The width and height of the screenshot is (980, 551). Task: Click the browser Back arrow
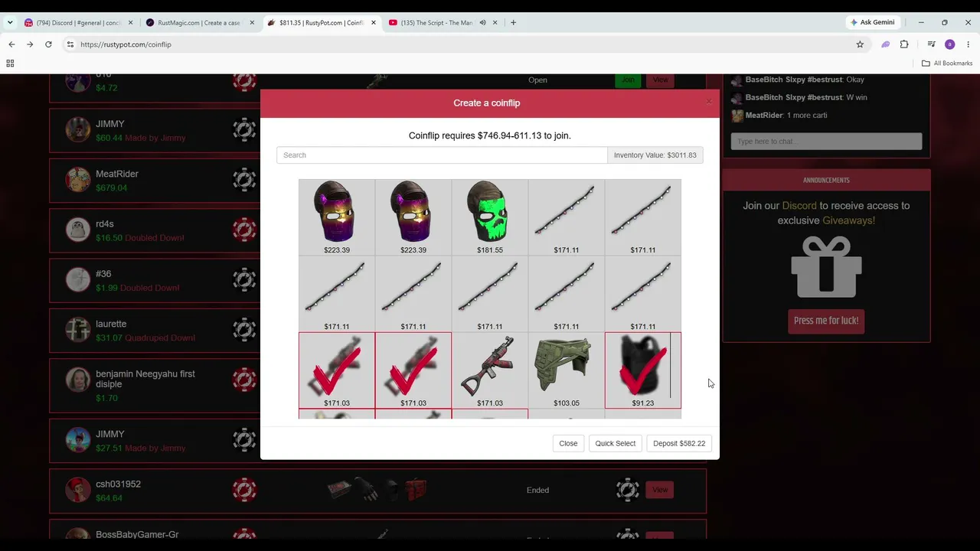(11, 44)
